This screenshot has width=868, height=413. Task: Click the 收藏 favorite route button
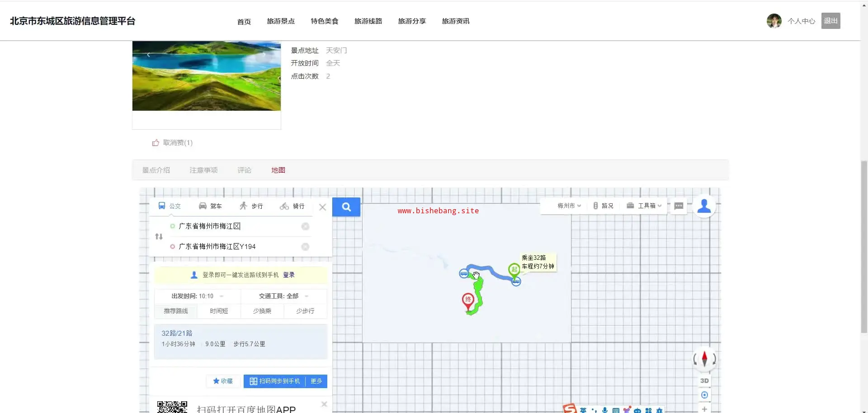point(223,381)
